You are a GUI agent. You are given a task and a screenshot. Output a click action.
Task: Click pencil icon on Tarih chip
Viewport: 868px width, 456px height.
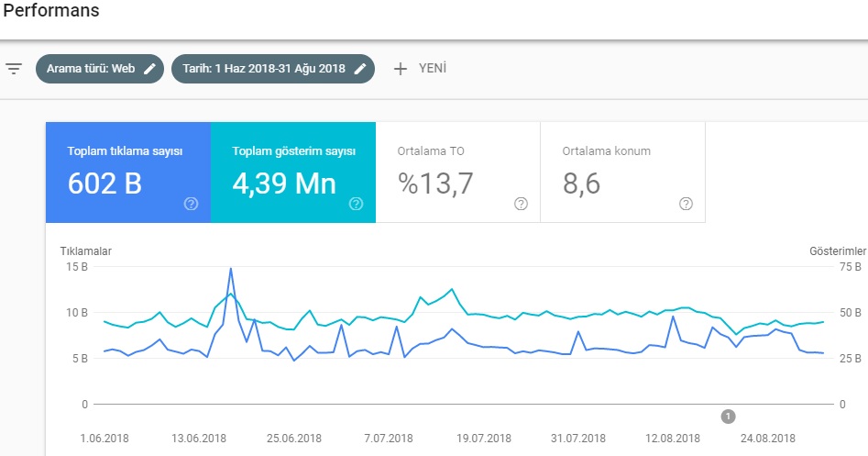click(360, 69)
